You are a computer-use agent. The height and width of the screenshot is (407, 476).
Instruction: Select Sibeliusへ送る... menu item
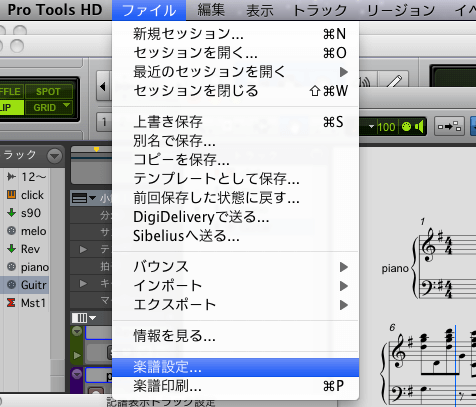tap(235, 236)
